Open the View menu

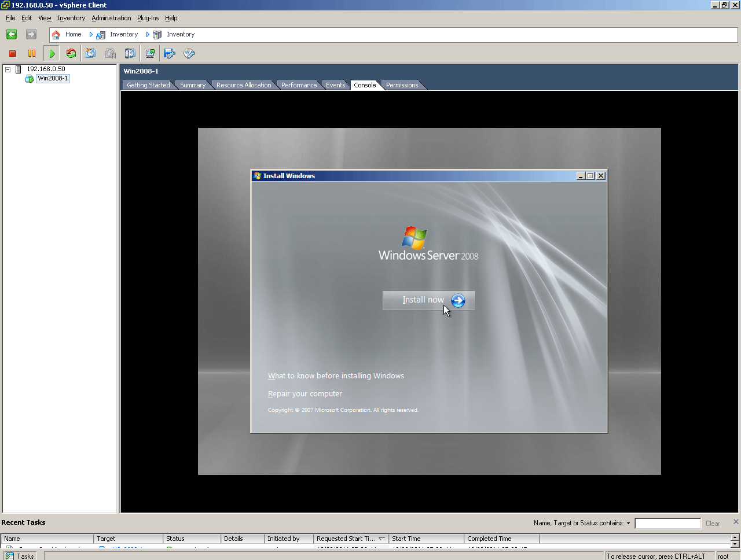pyautogui.click(x=45, y=18)
